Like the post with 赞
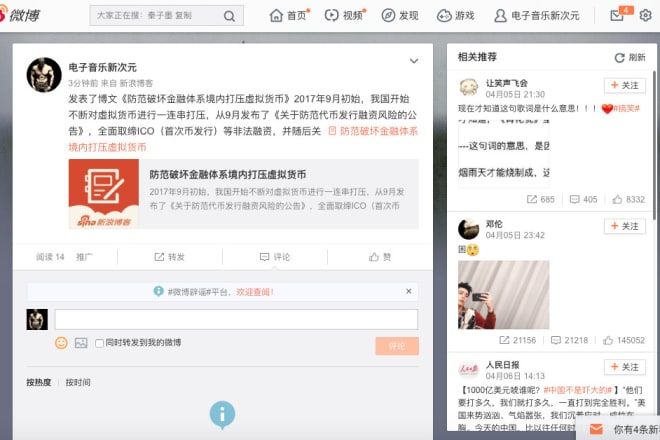660x440 pixels. coord(380,257)
